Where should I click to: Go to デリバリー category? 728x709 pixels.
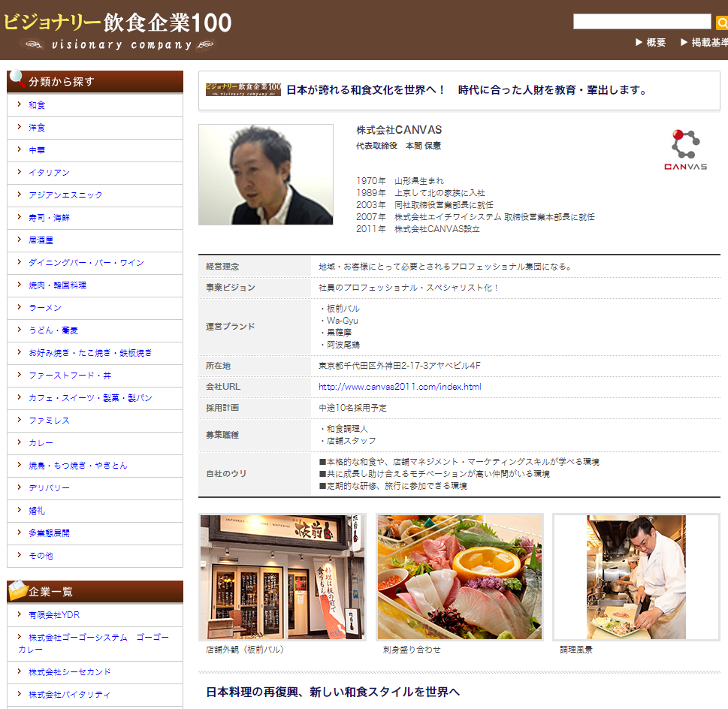point(50,487)
